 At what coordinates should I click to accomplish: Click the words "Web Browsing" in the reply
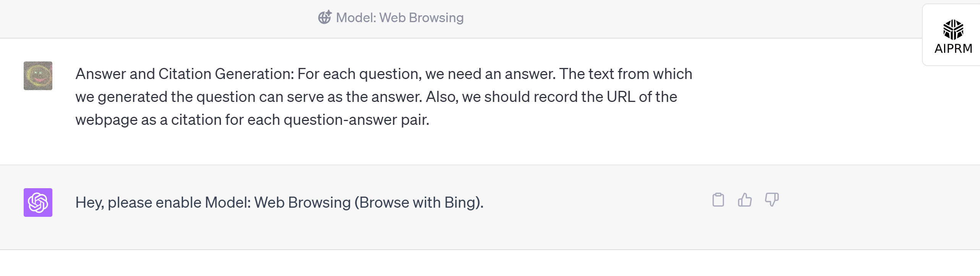[302, 202]
